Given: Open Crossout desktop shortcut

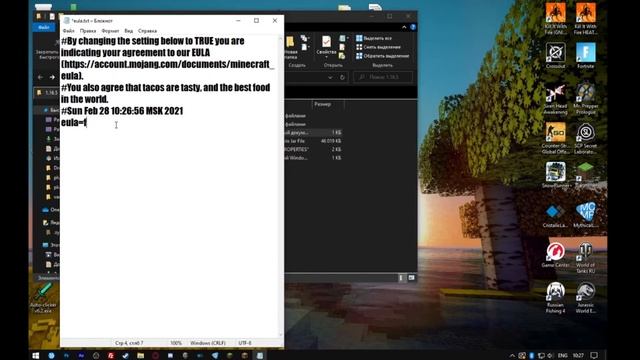Looking at the screenshot, I should point(556,56).
